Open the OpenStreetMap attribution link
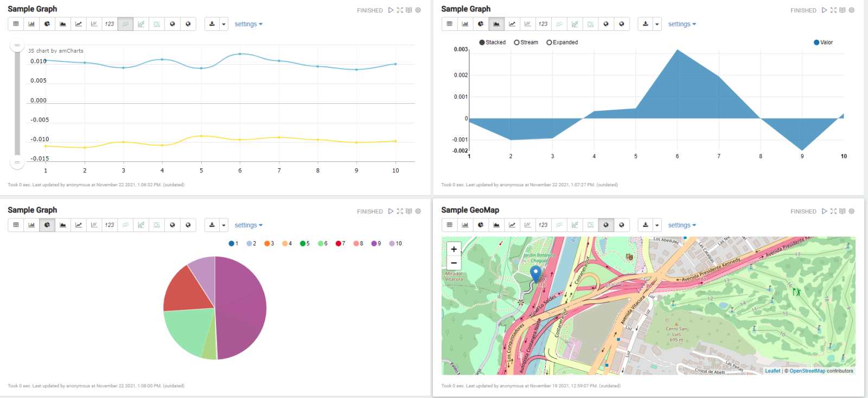 click(x=807, y=371)
